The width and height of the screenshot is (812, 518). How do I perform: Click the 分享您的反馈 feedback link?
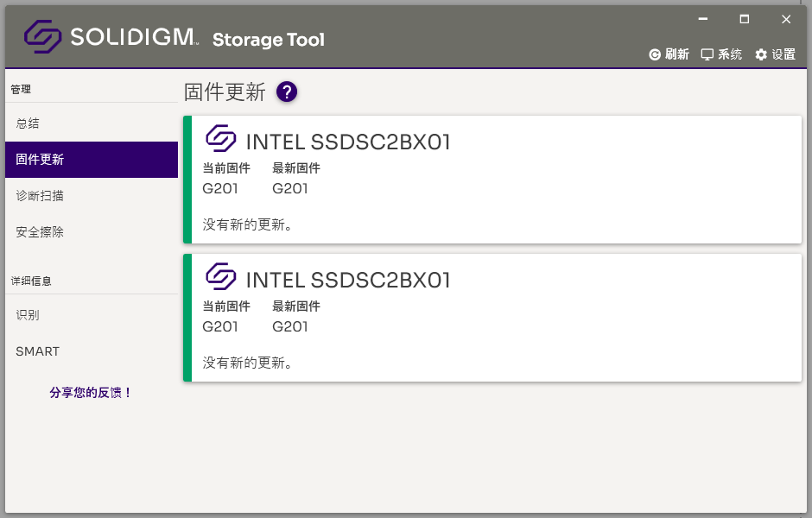[91, 393]
